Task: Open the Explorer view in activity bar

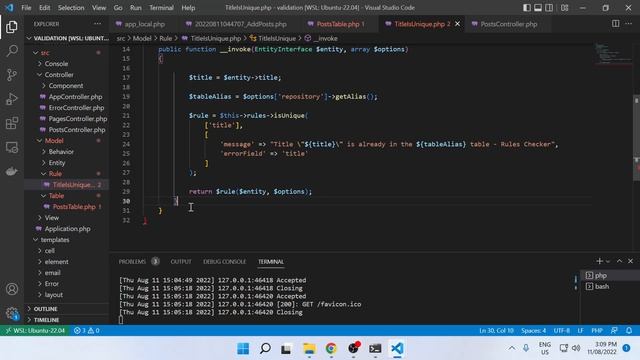Action: [x=12, y=27]
